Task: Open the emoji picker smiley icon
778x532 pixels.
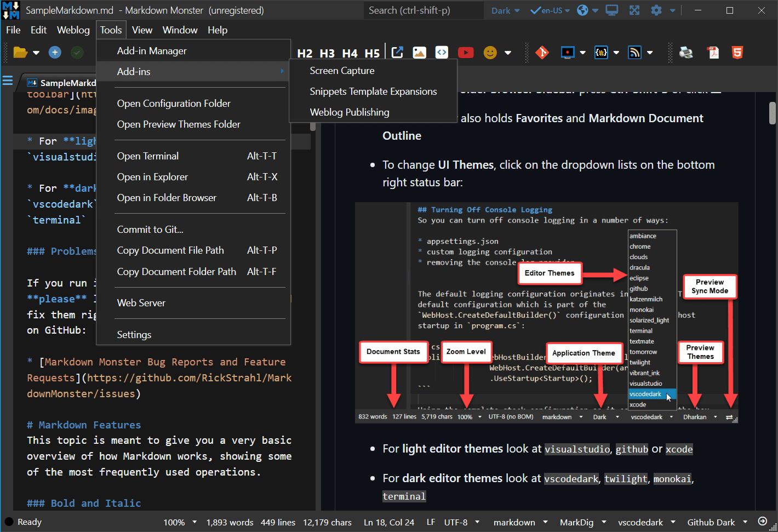Action: [490, 53]
